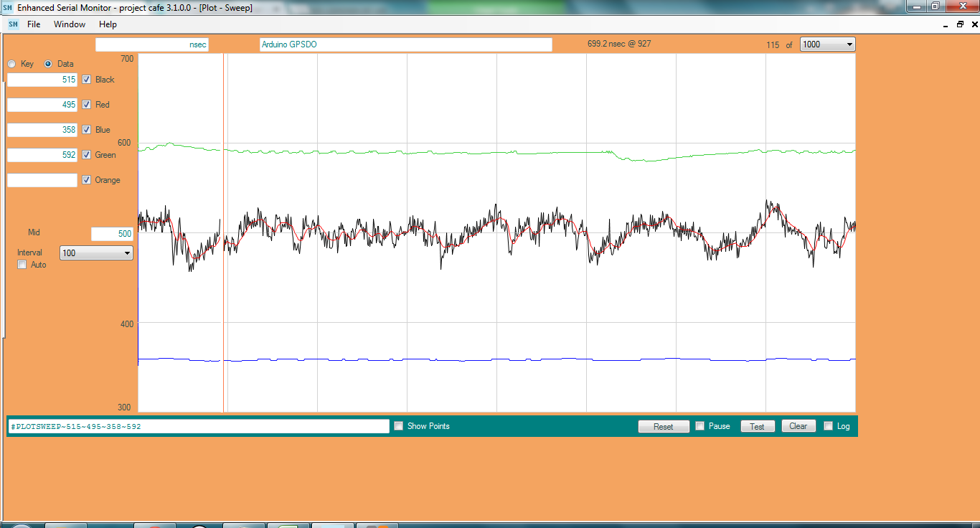Image resolution: width=980 pixels, height=528 pixels.
Task: Open the Window menu
Action: click(x=70, y=24)
